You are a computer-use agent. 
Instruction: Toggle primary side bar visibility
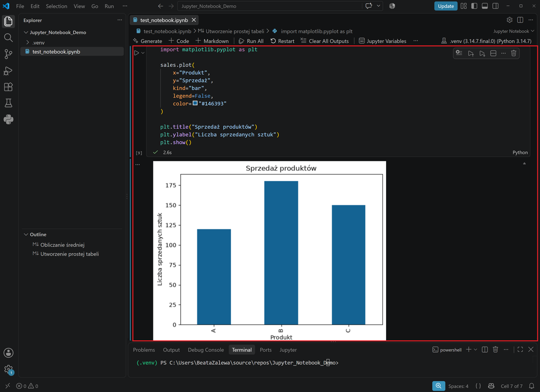[474, 6]
